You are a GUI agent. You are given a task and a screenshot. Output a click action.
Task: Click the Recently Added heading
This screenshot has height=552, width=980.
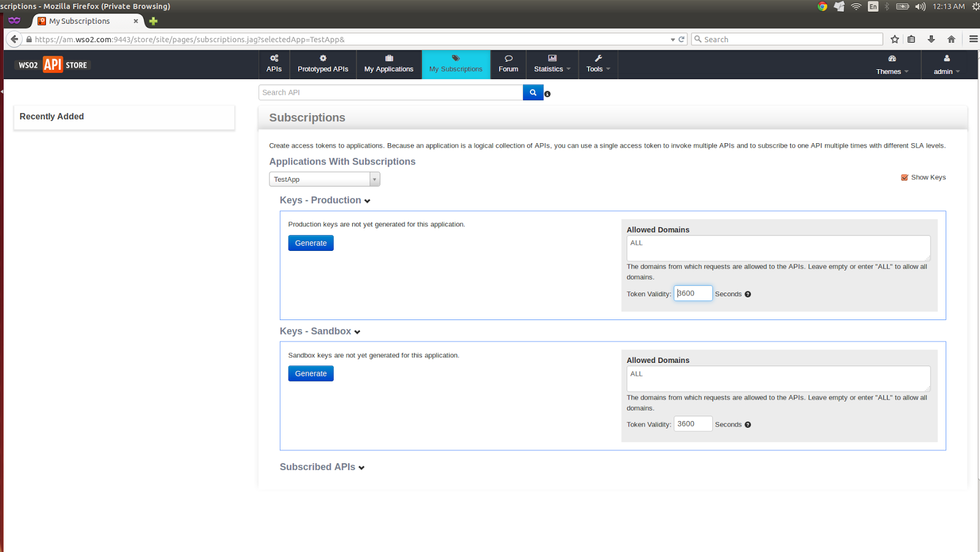coord(51,116)
